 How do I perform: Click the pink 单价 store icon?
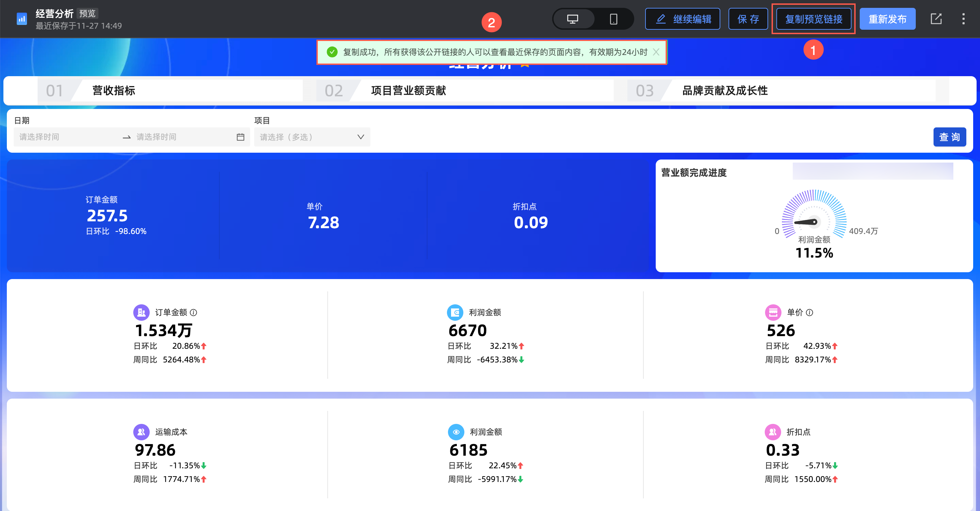point(773,313)
